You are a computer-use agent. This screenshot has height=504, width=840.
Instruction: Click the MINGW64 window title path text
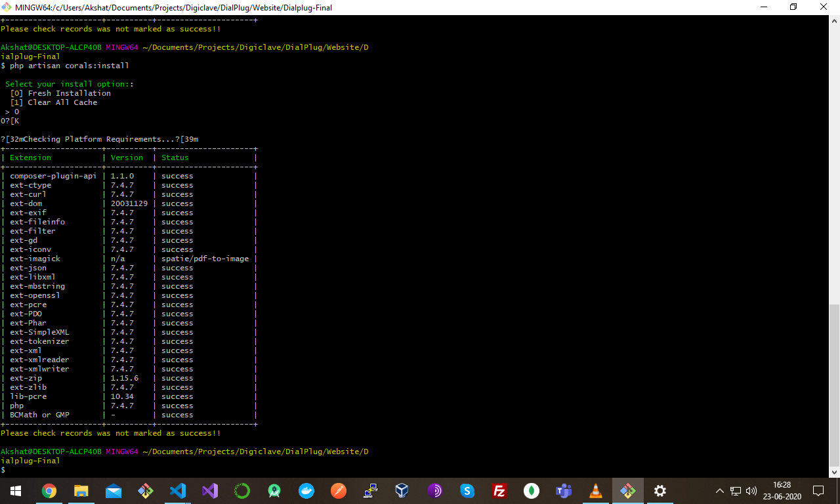[x=174, y=8]
